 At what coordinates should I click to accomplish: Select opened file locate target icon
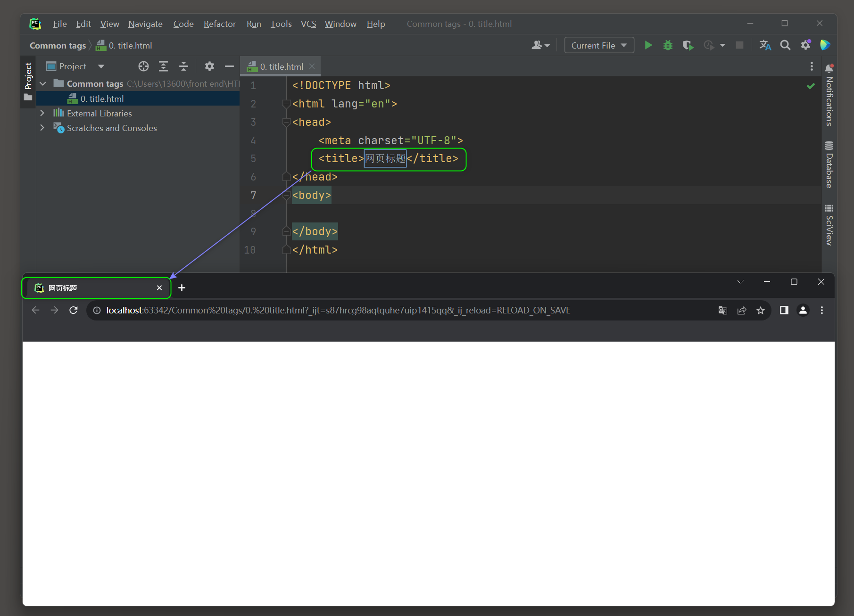click(x=143, y=66)
